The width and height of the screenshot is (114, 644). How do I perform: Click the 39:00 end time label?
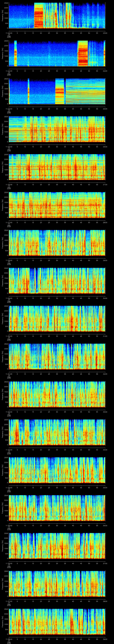click(x=105, y=639)
